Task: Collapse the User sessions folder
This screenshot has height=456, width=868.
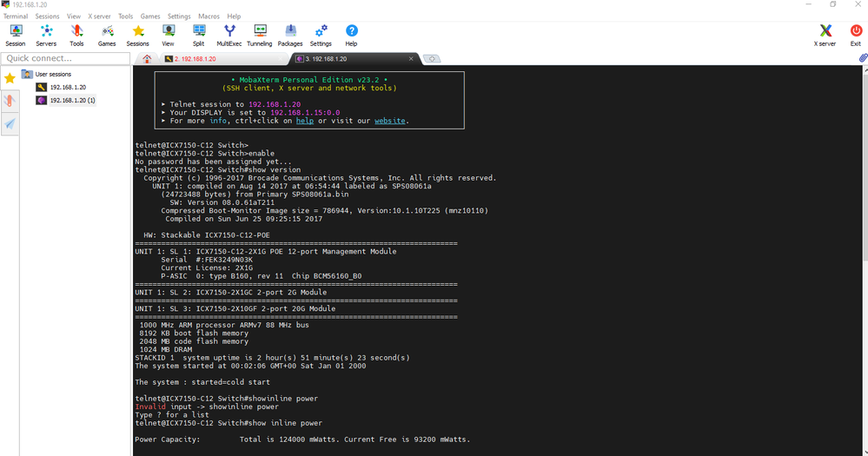Action: (26, 74)
